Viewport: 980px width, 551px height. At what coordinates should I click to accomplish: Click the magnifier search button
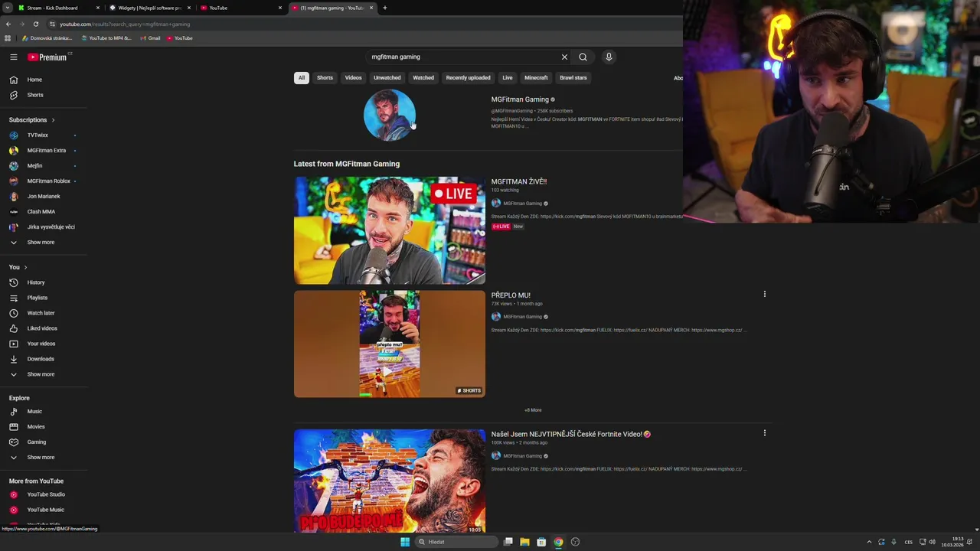[x=583, y=57]
